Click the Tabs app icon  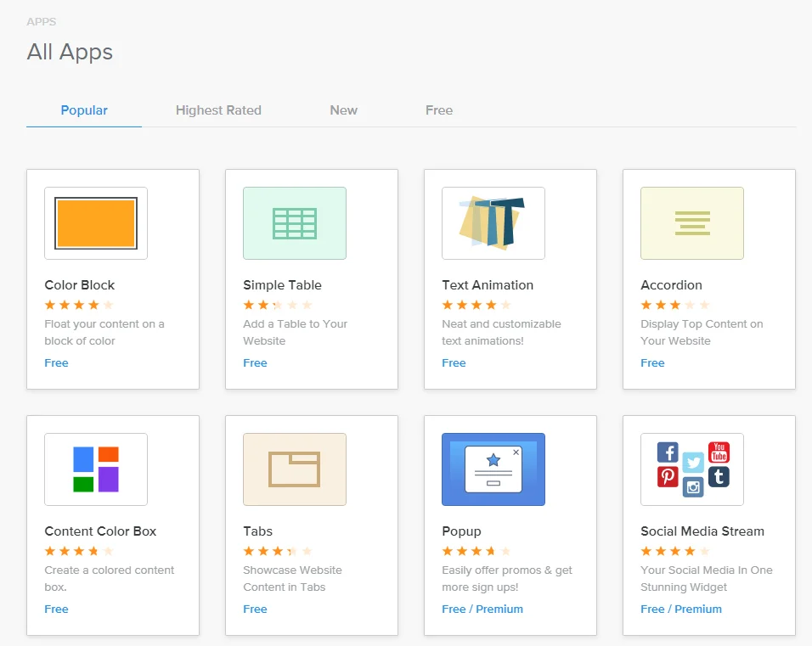coord(295,469)
